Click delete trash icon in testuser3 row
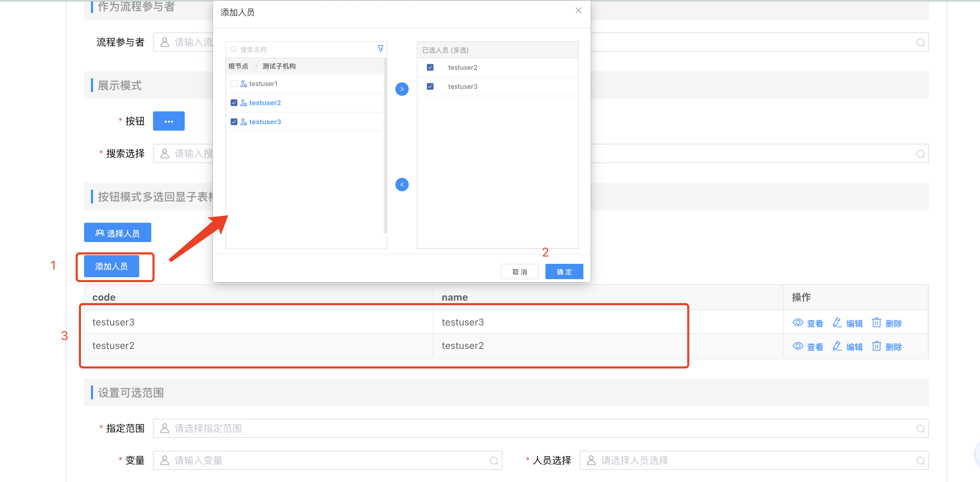The image size is (980, 482). tap(876, 323)
